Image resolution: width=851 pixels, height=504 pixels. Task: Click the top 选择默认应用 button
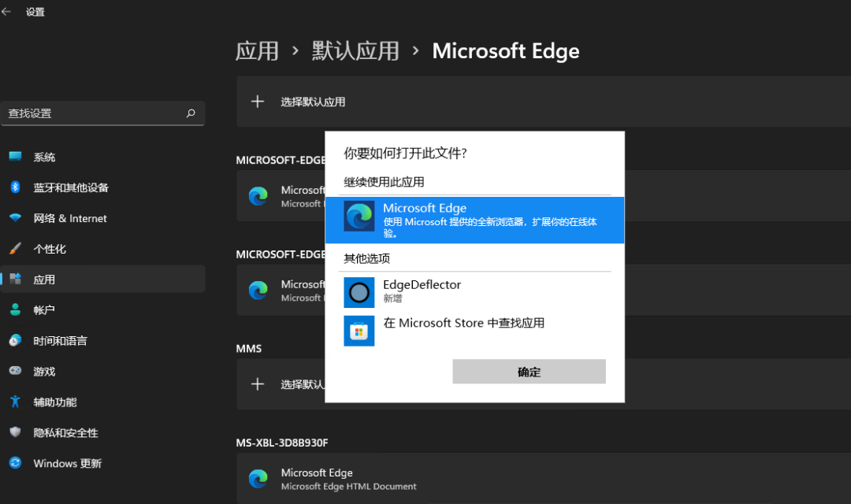(x=543, y=102)
